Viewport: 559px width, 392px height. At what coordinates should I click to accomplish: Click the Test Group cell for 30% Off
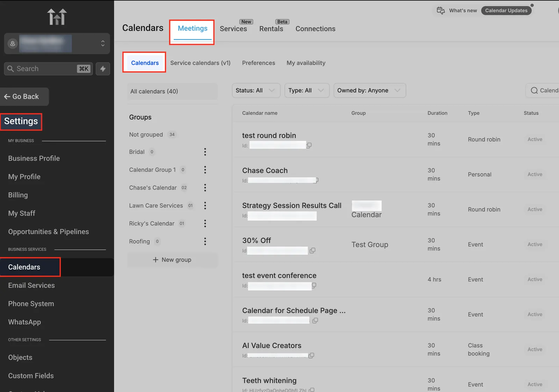coord(370,245)
